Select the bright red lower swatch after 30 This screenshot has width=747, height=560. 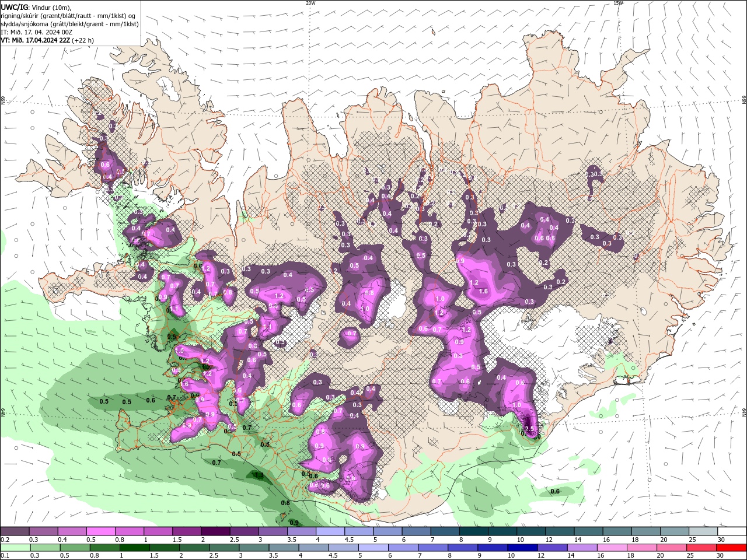(x=731, y=548)
